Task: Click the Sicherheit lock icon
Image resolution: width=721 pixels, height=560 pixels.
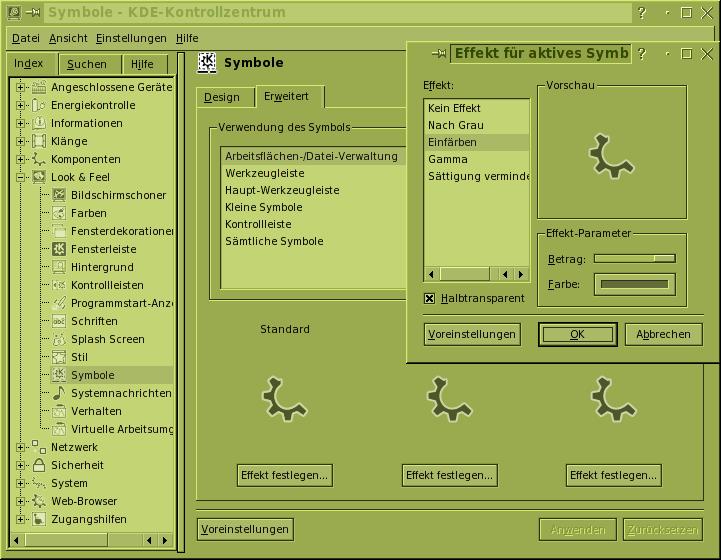Action: tap(39, 465)
